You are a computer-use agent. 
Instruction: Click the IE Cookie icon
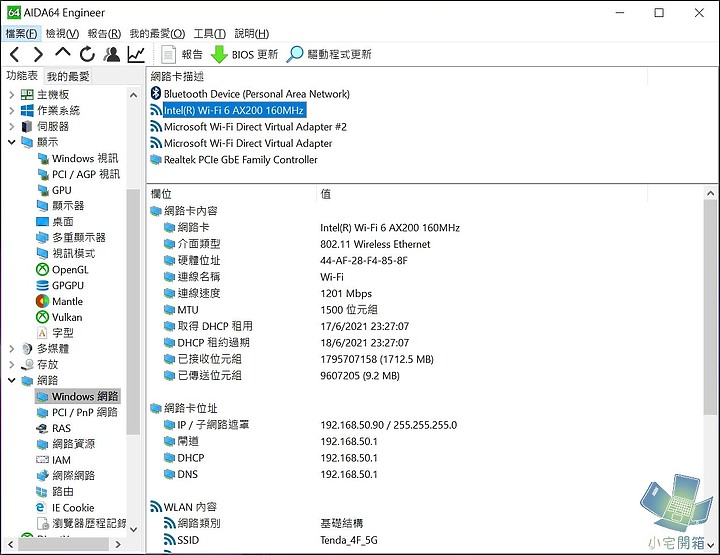pos(41,507)
